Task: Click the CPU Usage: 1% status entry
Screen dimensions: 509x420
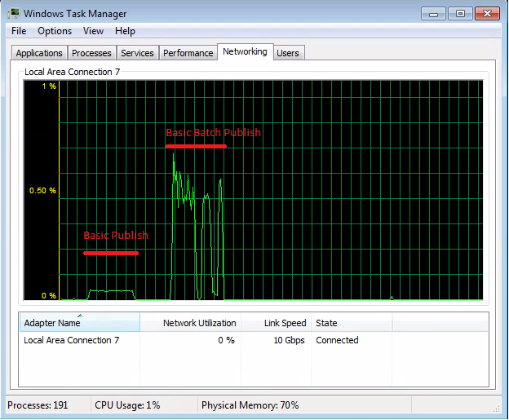Action: click(x=127, y=405)
